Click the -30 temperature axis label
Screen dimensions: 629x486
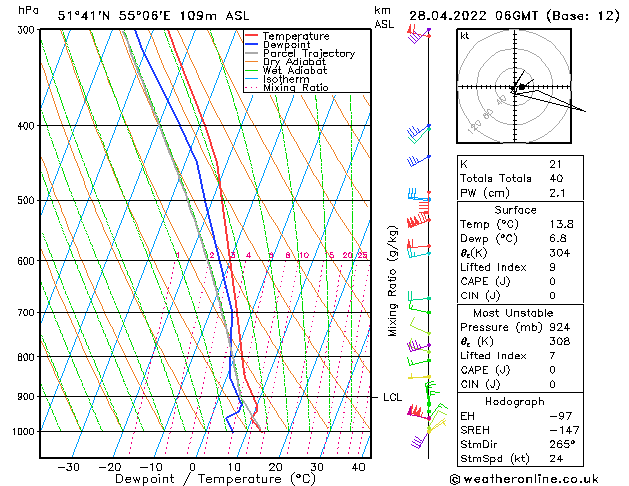coord(69,467)
